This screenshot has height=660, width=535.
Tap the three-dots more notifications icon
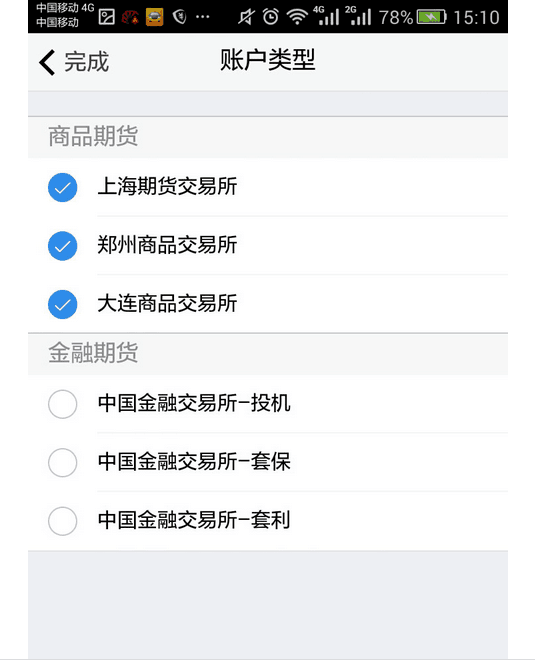click(203, 17)
